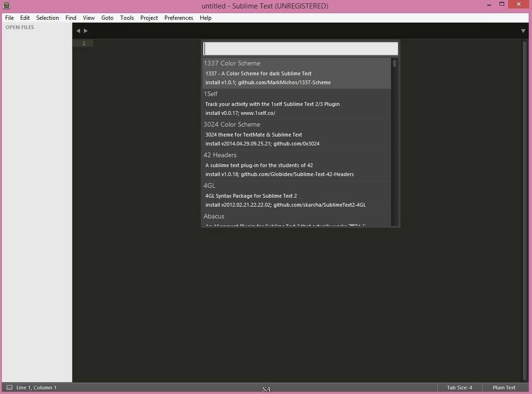Close the Sublime Text window
This screenshot has width=532, height=394.
click(518, 4)
